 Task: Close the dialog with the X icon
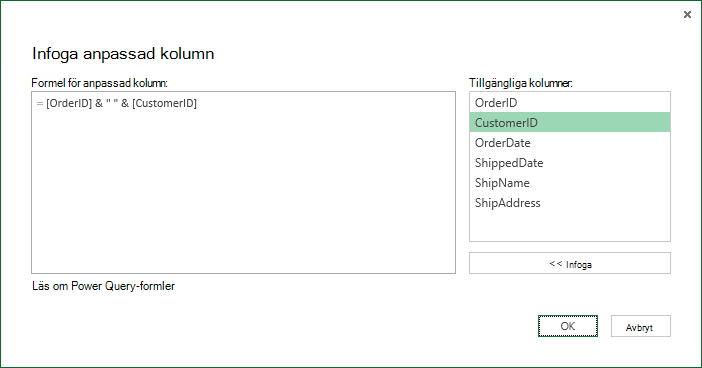(x=687, y=15)
